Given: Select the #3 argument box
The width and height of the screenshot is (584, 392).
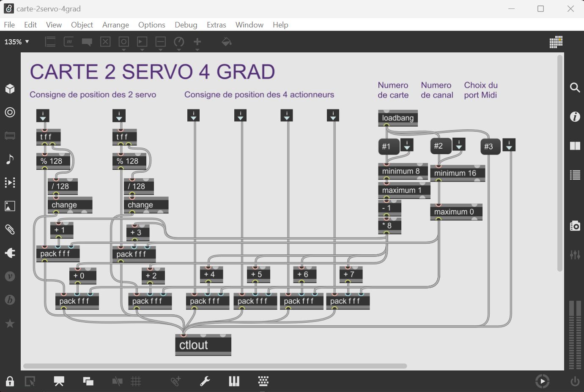Looking at the screenshot, I should pyautogui.click(x=491, y=147).
